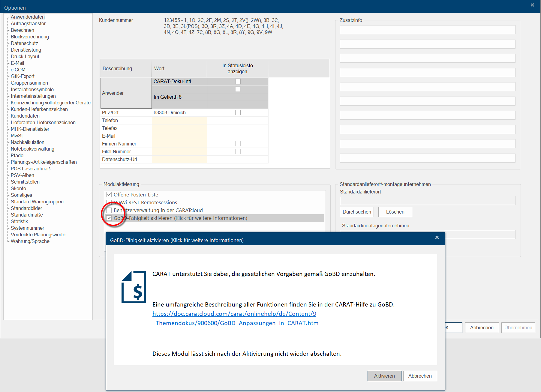Click the Telefon value field
The width and height of the screenshot is (541, 392).
click(x=179, y=120)
